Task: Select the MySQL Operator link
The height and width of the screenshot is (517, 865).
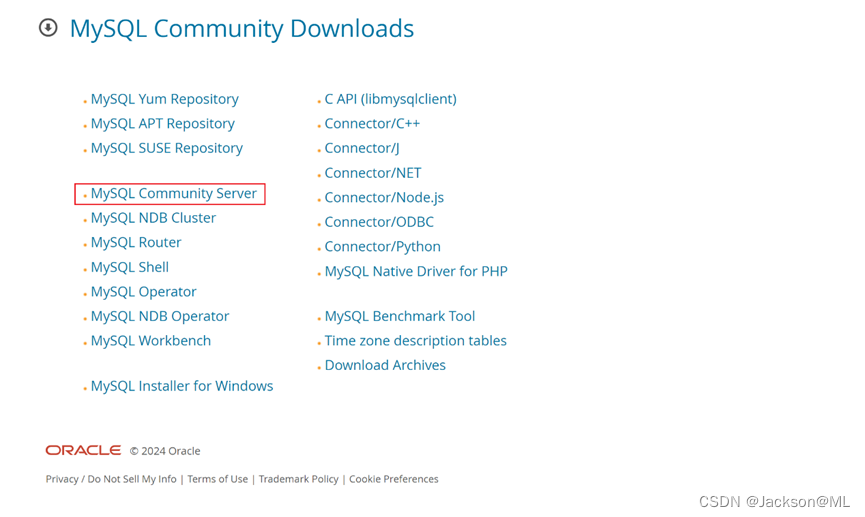Action: [143, 291]
